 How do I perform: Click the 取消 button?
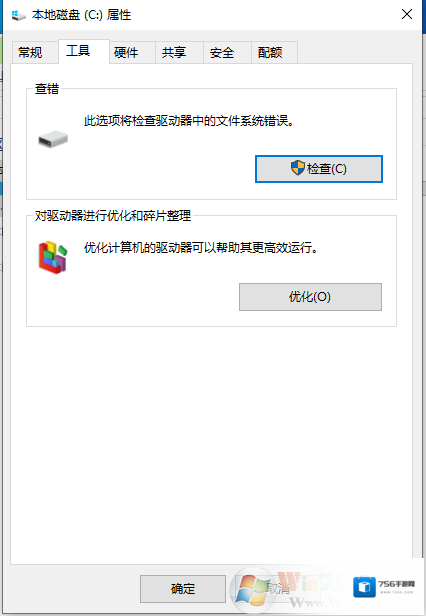pos(278,588)
